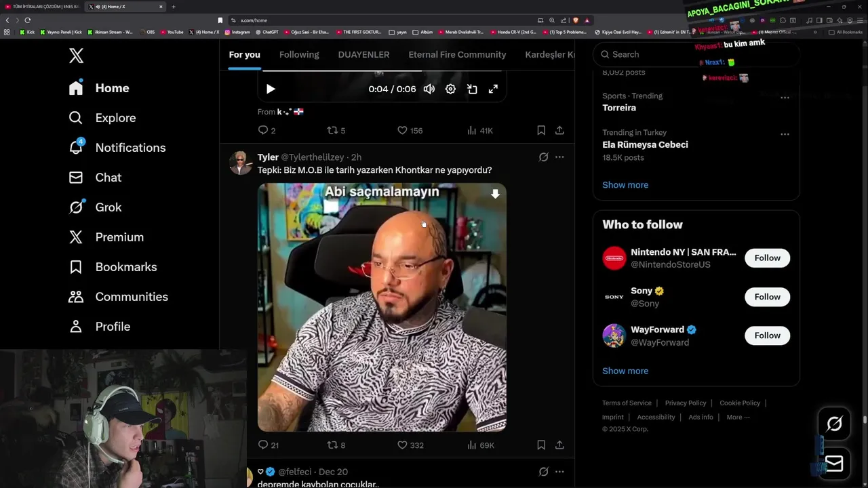The width and height of the screenshot is (868, 488).
Task: Open the Abi saçmalamayın video thumbnail
Action: tap(382, 307)
